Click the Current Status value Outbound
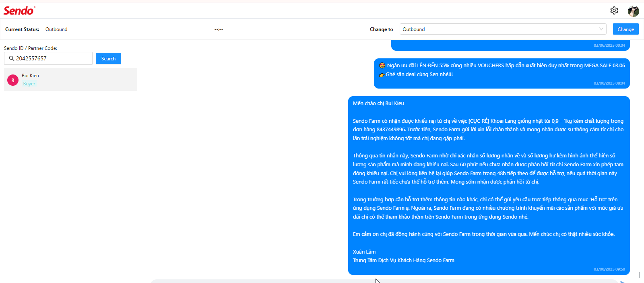The image size is (644, 283). (x=56, y=29)
